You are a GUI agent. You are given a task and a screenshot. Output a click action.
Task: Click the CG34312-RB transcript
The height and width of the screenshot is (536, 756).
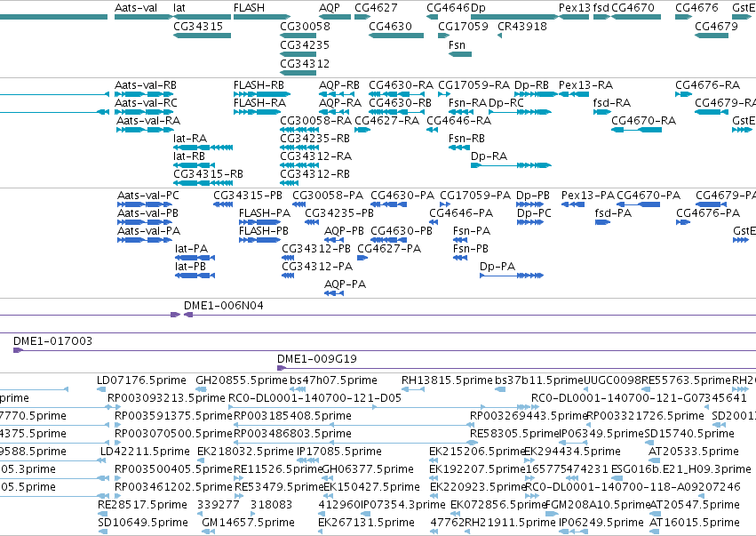[290, 183]
